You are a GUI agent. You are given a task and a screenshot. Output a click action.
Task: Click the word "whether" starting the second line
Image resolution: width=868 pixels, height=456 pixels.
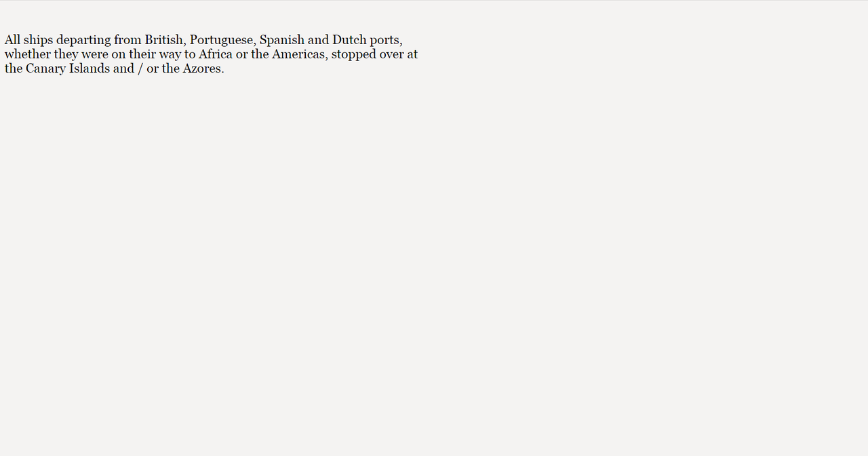tap(28, 54)
